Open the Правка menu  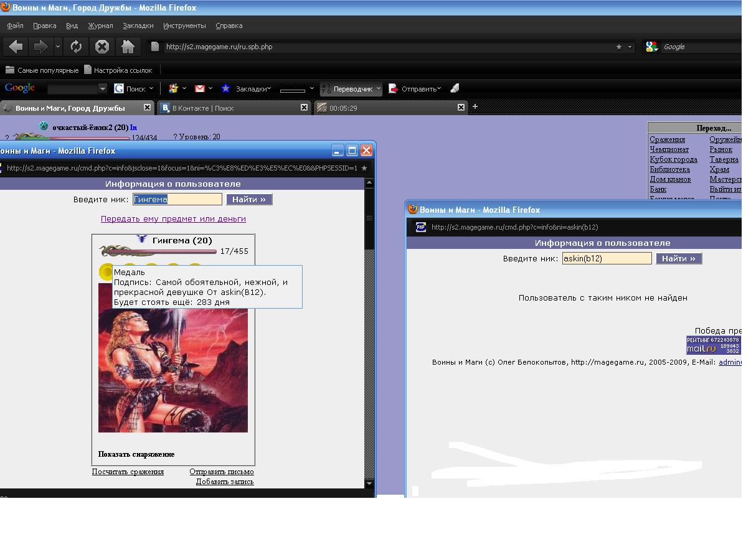point(45,26)
